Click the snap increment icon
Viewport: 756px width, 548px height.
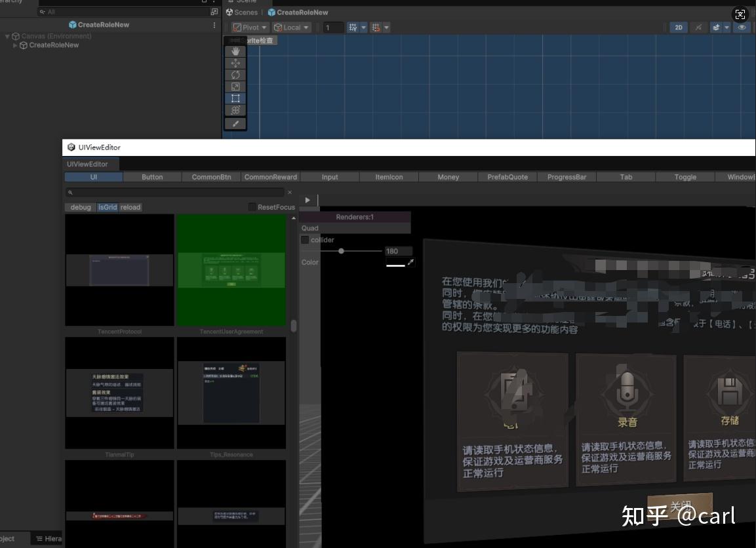point(376,28)
